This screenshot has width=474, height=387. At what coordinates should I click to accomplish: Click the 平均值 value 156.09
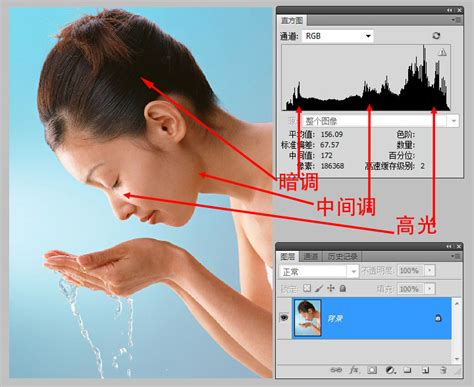(332, 134)
